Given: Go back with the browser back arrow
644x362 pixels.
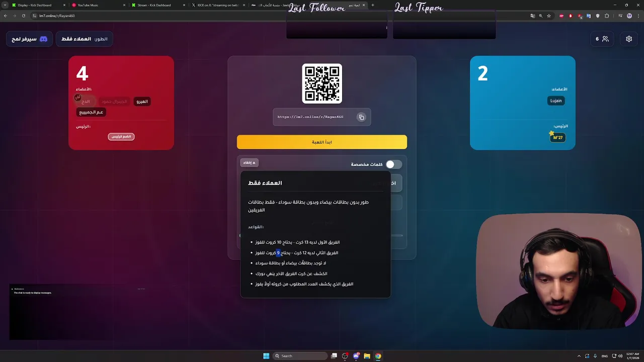Looking at the screenshot, I should pyautogui.click(x=6, y=16).
